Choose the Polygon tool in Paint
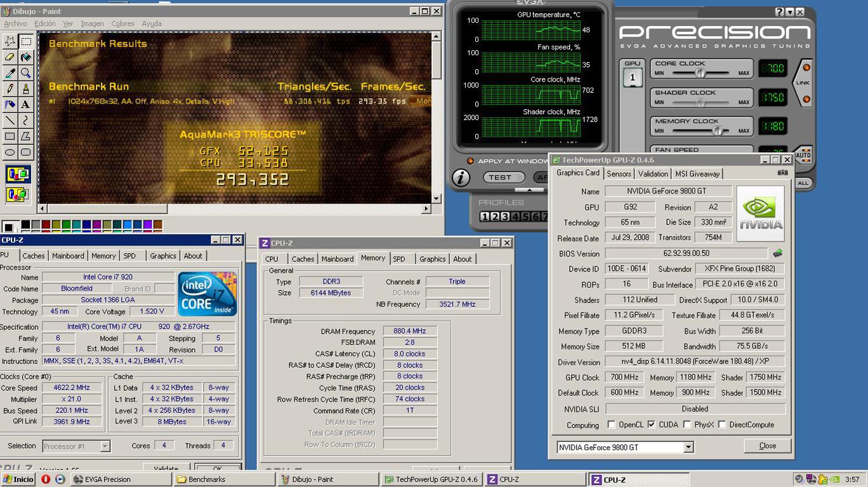Image resolution: width=868 pixels, height=487 pixels. tap(26, 137)
